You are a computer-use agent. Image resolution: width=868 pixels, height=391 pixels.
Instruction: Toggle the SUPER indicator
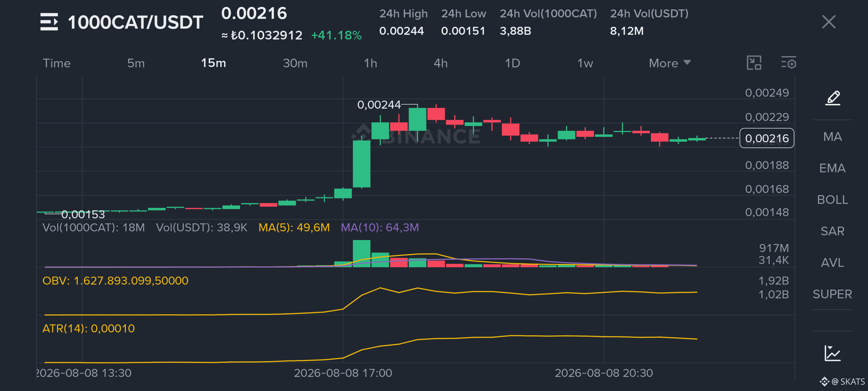[833, 294]
